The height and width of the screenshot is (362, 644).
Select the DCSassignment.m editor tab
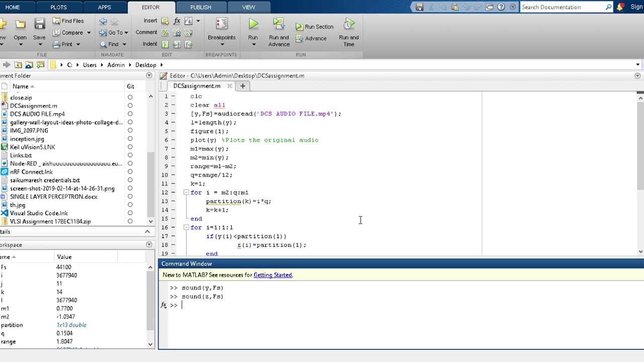tap(197, 86)
